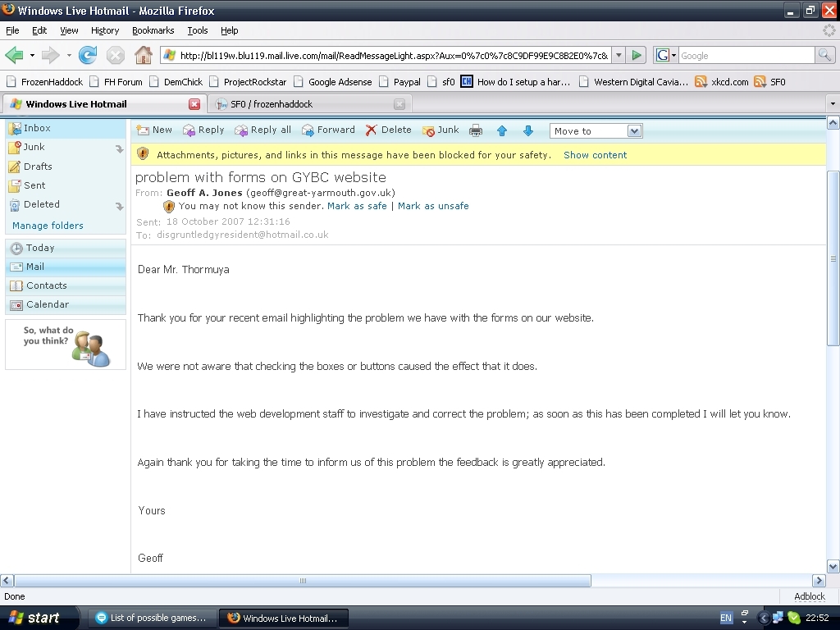Viewport: 840px width, 630px height.
Task: Switch to SF0 / frozenhaddock tab
Action: [309, 104]
